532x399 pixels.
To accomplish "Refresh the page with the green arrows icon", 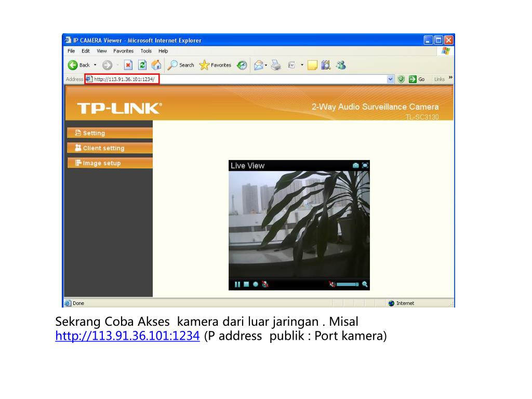I will point(142,65).
